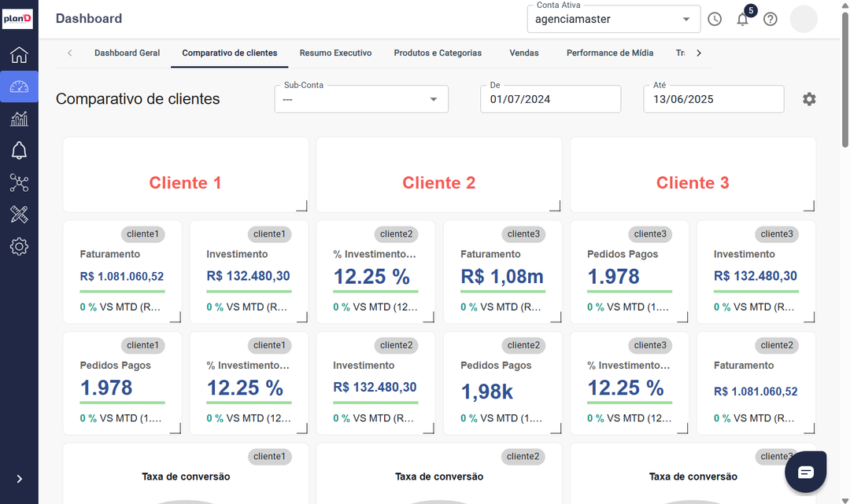Open the history clock icon
This screenshot has width=850, height=504.
click(715, 20)
